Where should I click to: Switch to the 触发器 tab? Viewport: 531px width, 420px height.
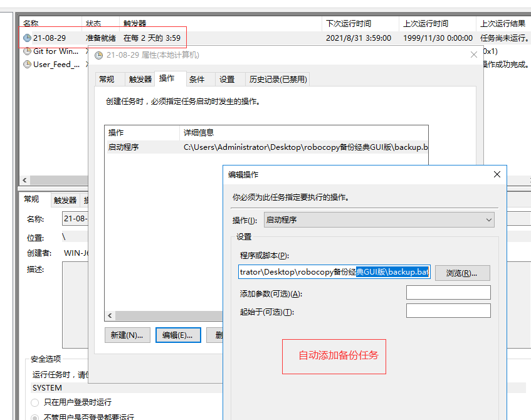[139, 79]
